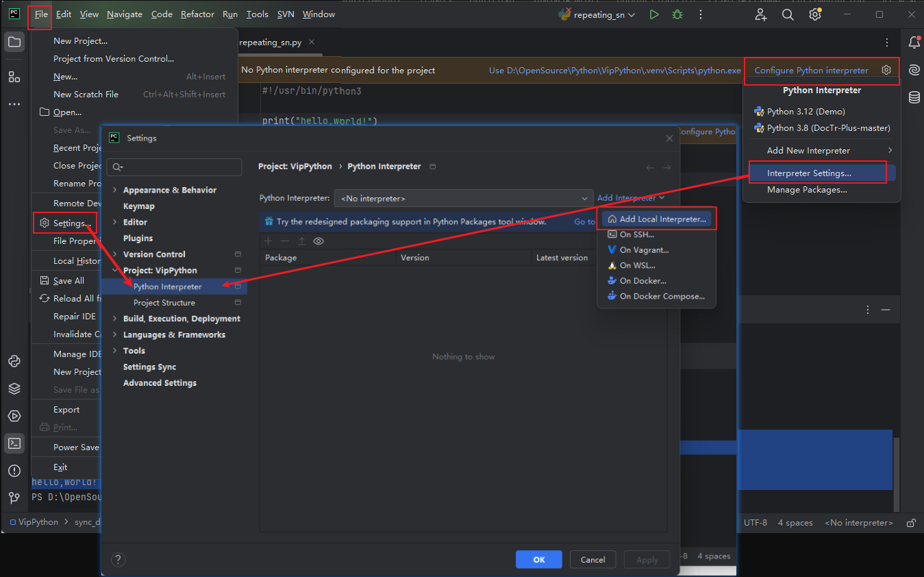924x577 pixels.
Task: Choose Manage Packages... in interpreter popup
Action: [x=807, y=190]
